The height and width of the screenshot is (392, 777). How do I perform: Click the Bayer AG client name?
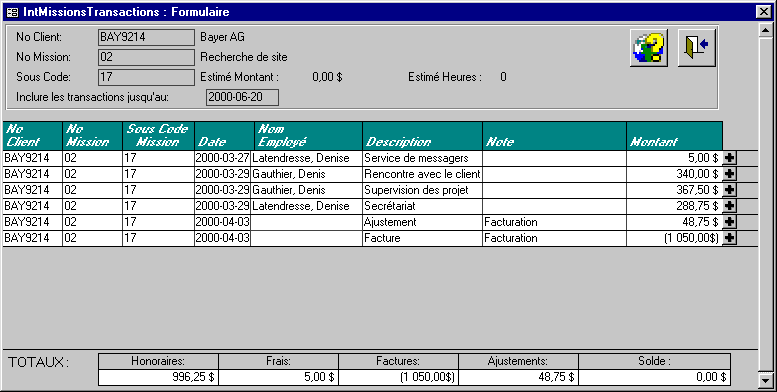coord(222,37)
